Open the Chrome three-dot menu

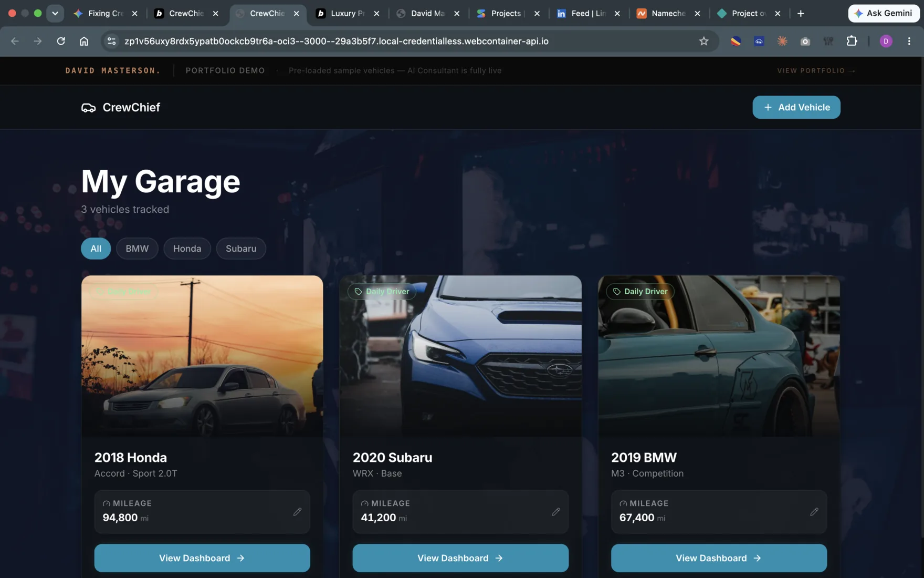click(x=909, y=41)
